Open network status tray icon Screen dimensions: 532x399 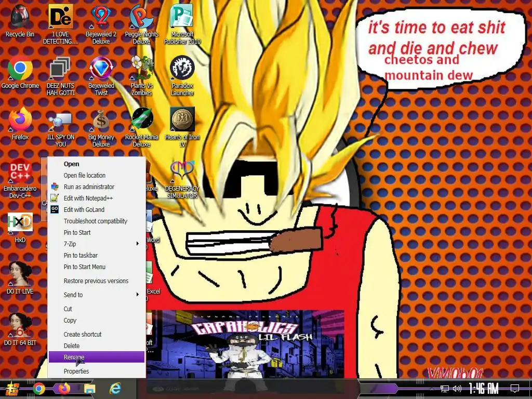(x=445, y=389)
